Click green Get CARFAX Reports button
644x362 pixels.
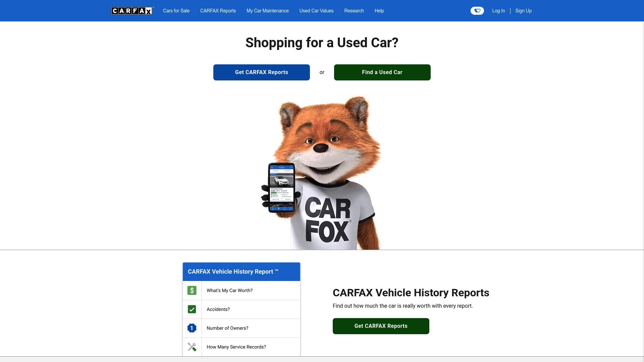coord(381,326)
